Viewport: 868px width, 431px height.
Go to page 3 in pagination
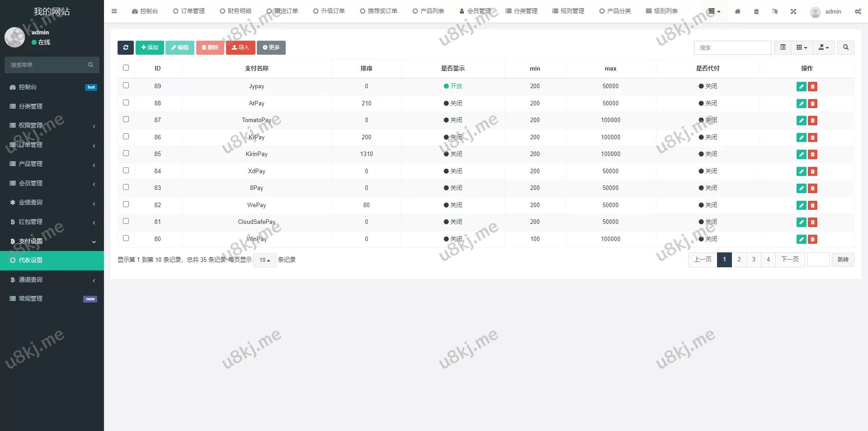click(753, 260)
